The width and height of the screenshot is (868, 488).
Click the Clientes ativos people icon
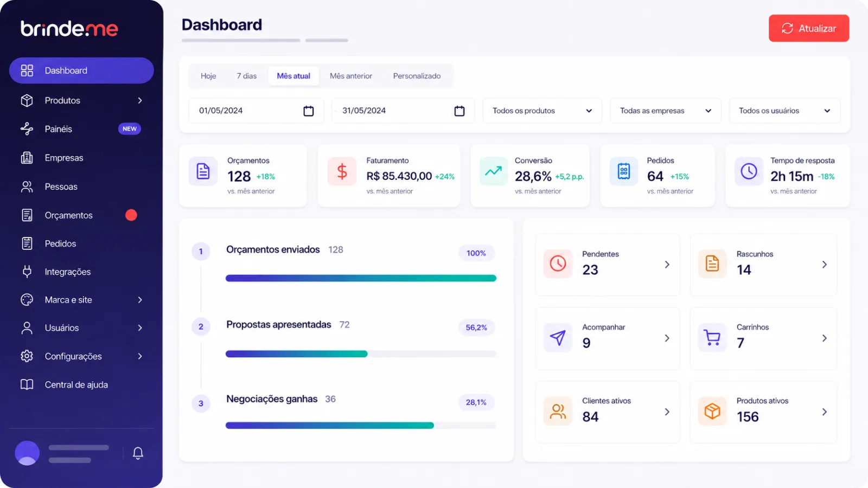click(x=558, y=412)
